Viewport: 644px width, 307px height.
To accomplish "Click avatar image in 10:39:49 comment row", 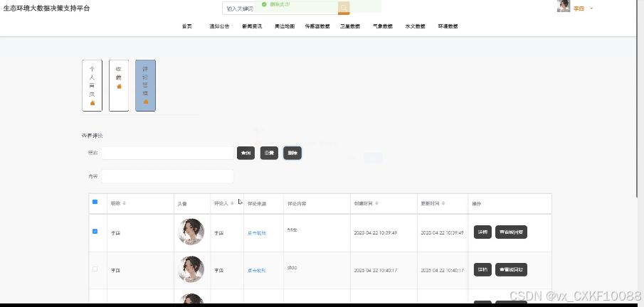I will 191,232.
